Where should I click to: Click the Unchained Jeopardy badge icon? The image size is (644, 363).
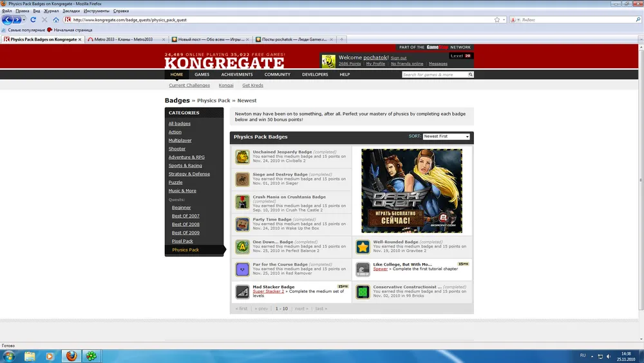[x=242, y=157]
